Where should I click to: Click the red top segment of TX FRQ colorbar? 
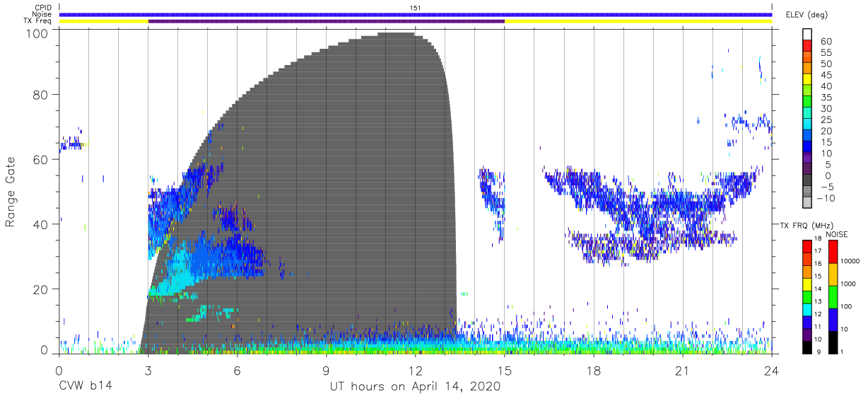807,246
